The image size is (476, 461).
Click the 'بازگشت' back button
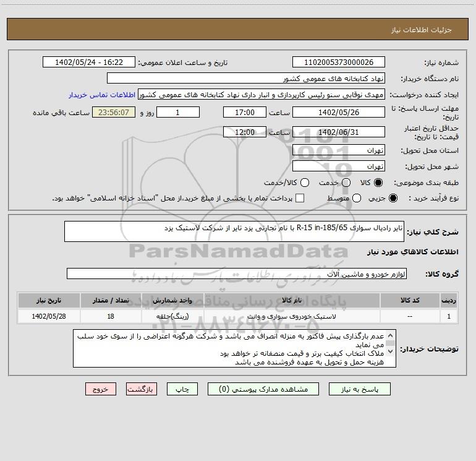142,389
